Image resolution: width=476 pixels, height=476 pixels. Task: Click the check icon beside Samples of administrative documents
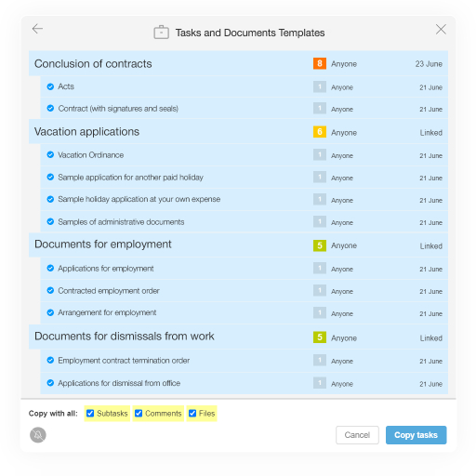[x=50, y=221]
